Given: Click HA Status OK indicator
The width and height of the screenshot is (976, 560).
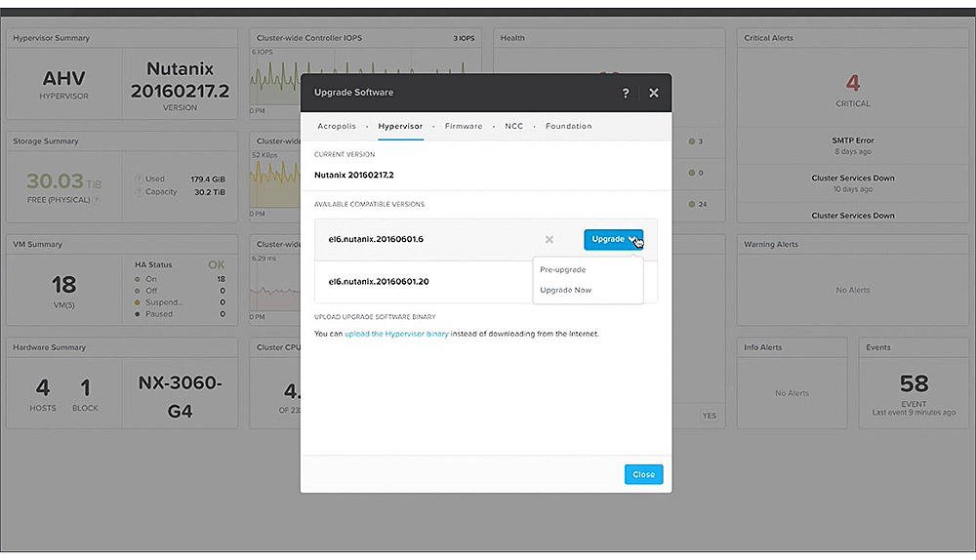Looking at the screenshot, I should [x=216, y=264].
